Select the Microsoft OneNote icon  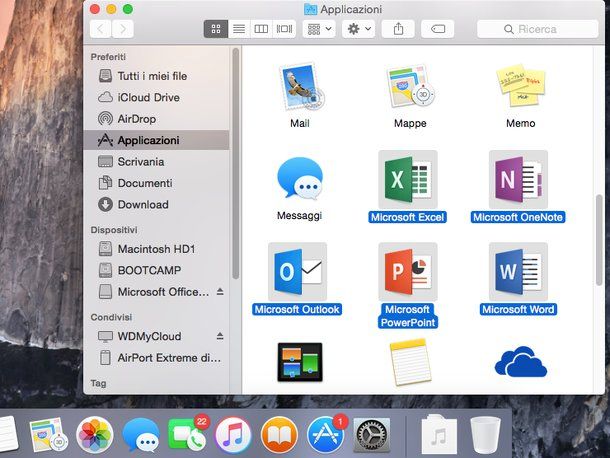point(518,179)
